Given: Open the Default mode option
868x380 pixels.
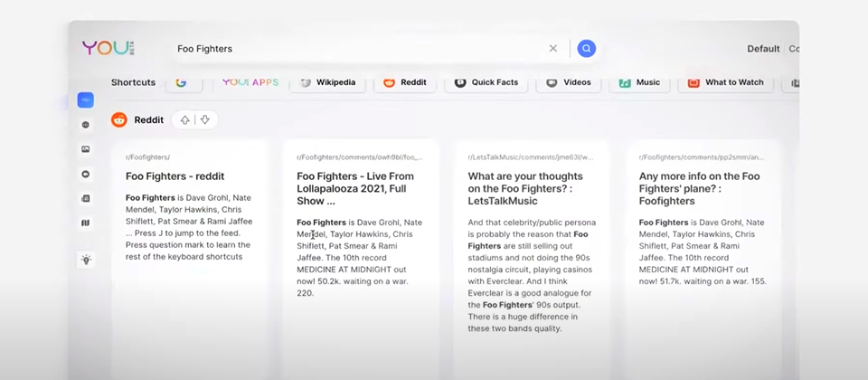Looking at the screenshot, I should tap(763, 49).
